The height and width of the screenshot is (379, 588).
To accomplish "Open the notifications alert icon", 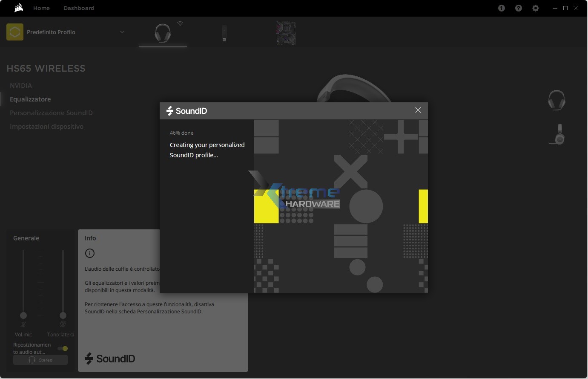I will (502, 8).
